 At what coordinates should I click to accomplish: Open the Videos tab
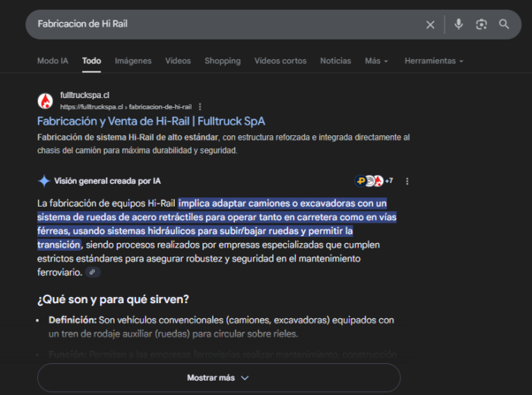[x=178, y=61]
